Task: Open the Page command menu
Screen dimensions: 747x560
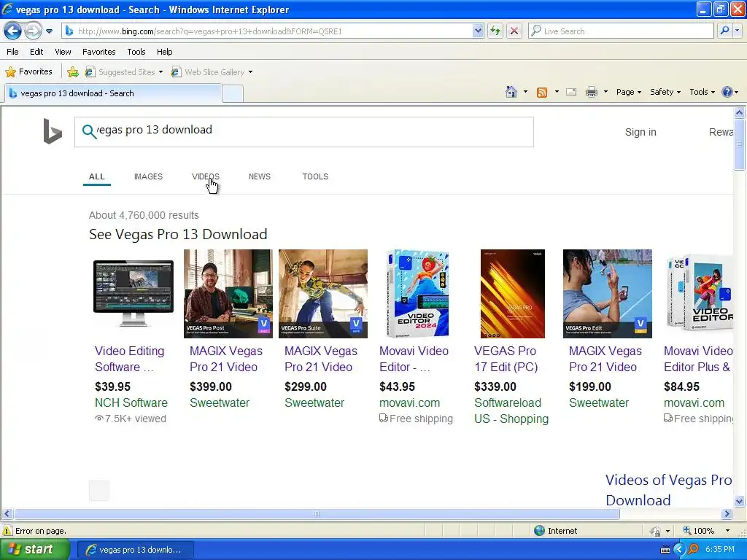Action: [629, 92]
